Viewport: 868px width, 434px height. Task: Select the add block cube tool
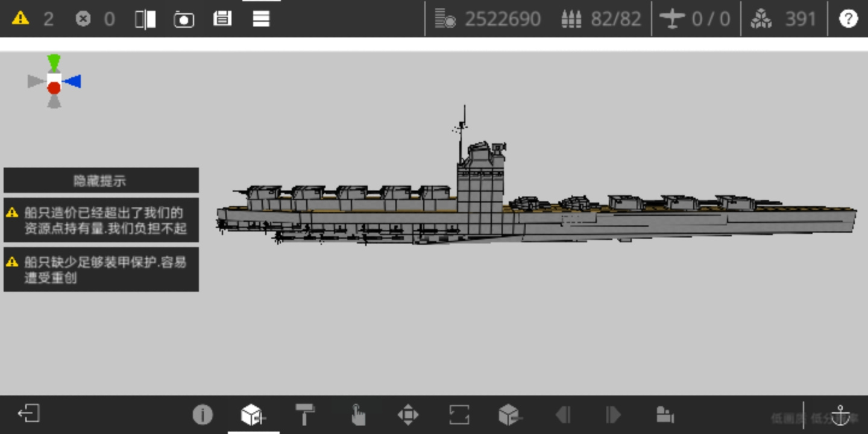tap(253, 415)
